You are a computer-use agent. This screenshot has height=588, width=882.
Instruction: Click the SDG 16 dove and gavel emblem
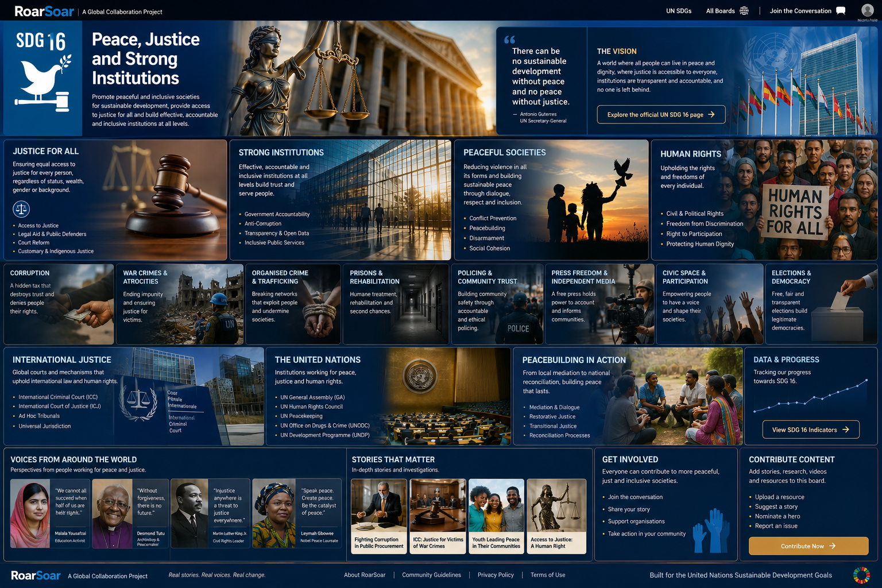pos(43,83)
